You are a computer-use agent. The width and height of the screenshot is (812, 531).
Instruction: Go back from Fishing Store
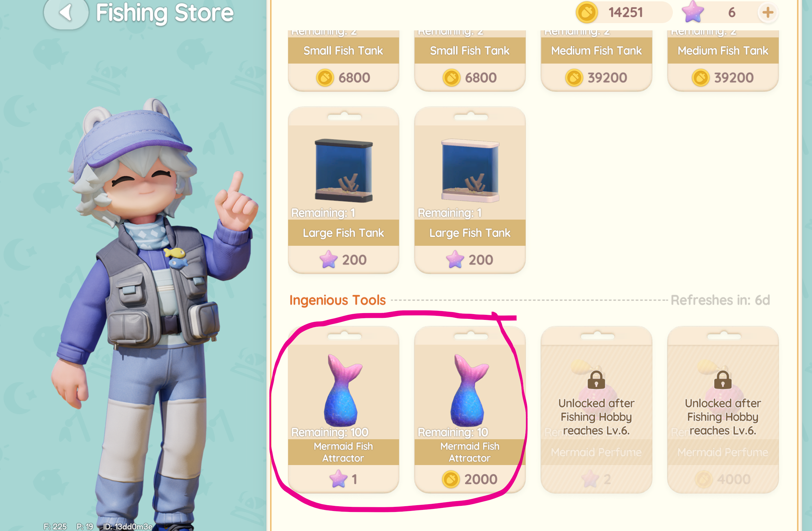tap(66, 13)
